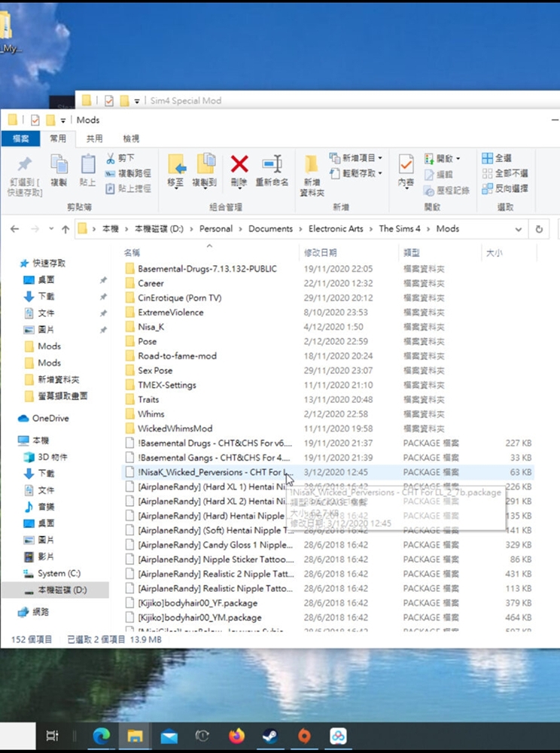Select [Kijiko]bodyhair00_YF.package file
The width and height of the screenshot is (560, 753).
(x=329, y=603)
